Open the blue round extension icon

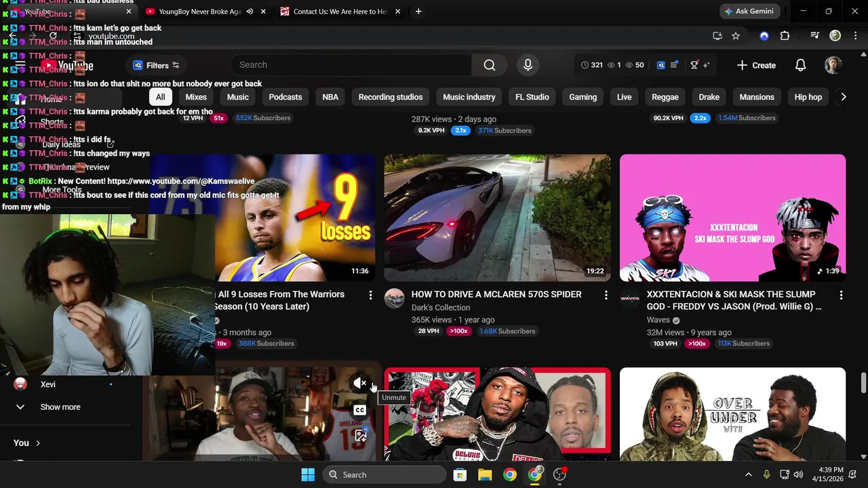[x=764, y=36]
